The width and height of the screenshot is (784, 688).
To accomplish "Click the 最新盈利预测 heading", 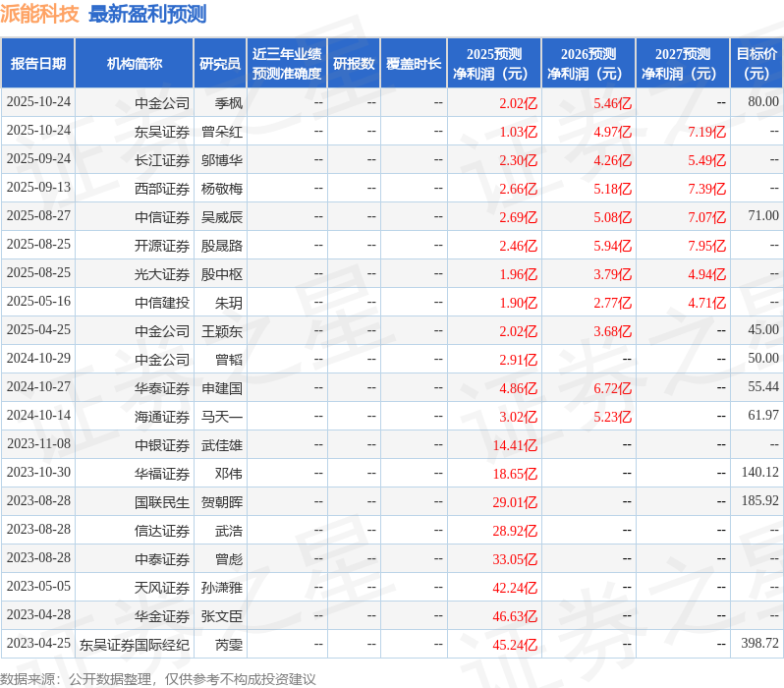I will click(147, 14).
